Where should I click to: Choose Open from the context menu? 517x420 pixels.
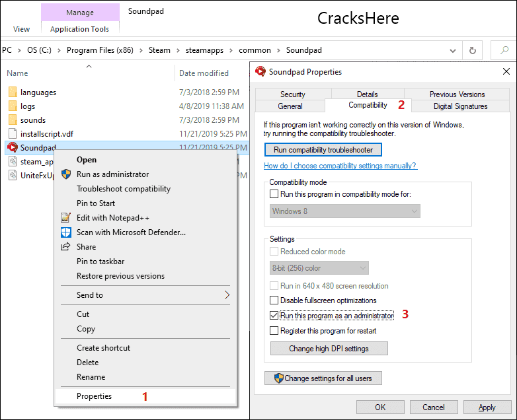tap(145, 160)
